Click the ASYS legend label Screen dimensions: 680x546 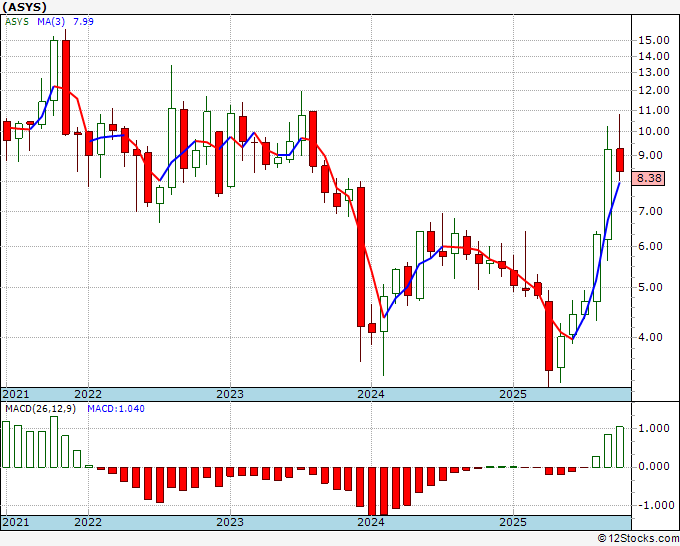click(17, 22)
